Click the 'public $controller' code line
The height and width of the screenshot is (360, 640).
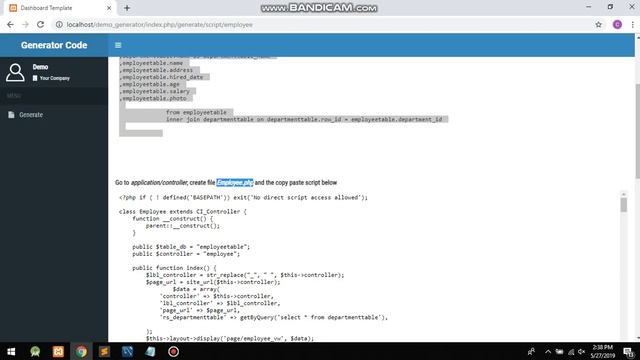(186, 253)
